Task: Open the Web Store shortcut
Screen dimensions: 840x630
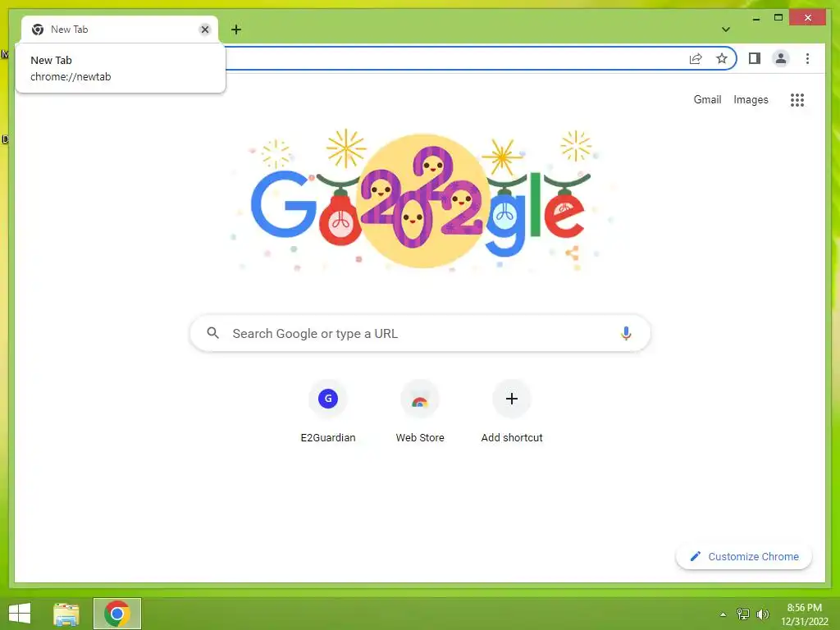Action: pyautogui.click(x=420, y=412)
